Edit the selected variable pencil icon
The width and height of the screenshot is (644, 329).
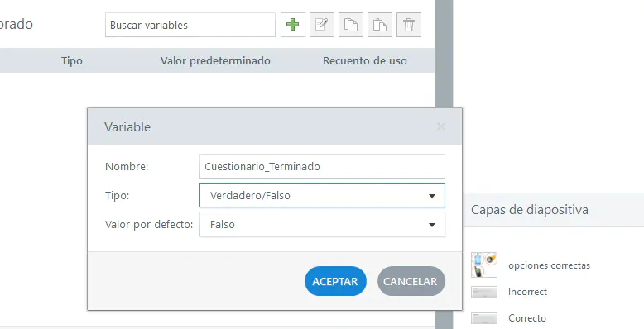322,25
